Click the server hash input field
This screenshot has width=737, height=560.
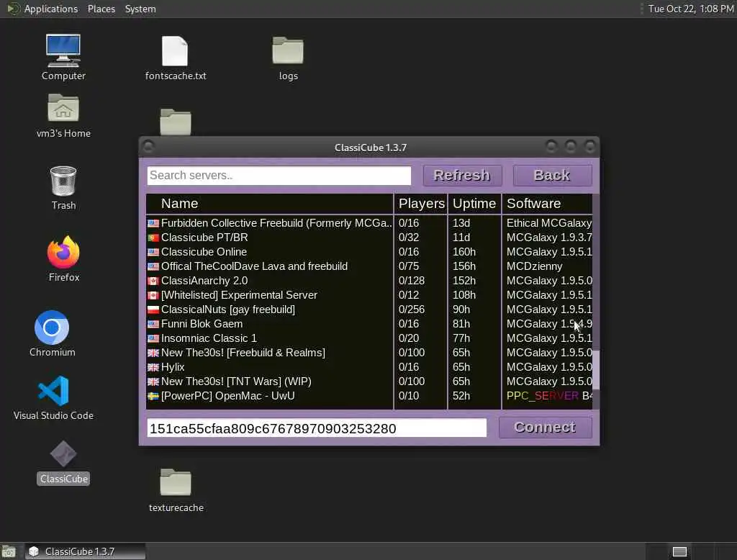click(x=317, y=428)
